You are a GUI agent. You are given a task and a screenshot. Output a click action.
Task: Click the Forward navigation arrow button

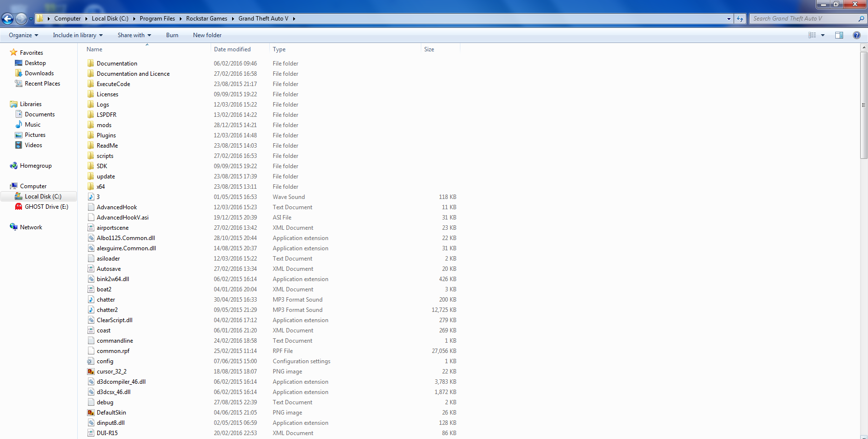(21, 19)
